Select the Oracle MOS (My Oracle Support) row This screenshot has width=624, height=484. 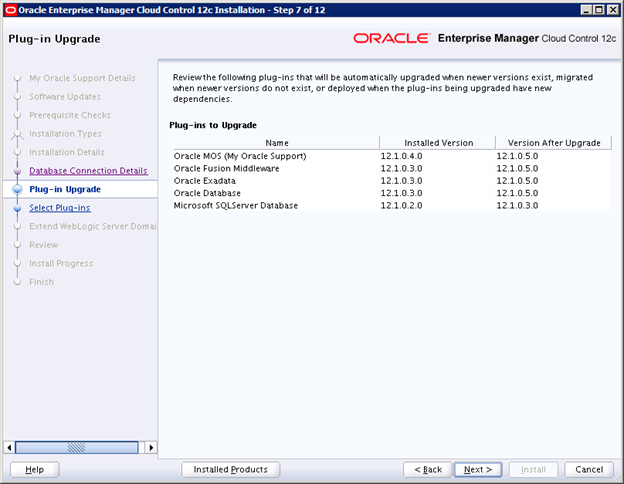pyautogui.click(x=392, y=156)
